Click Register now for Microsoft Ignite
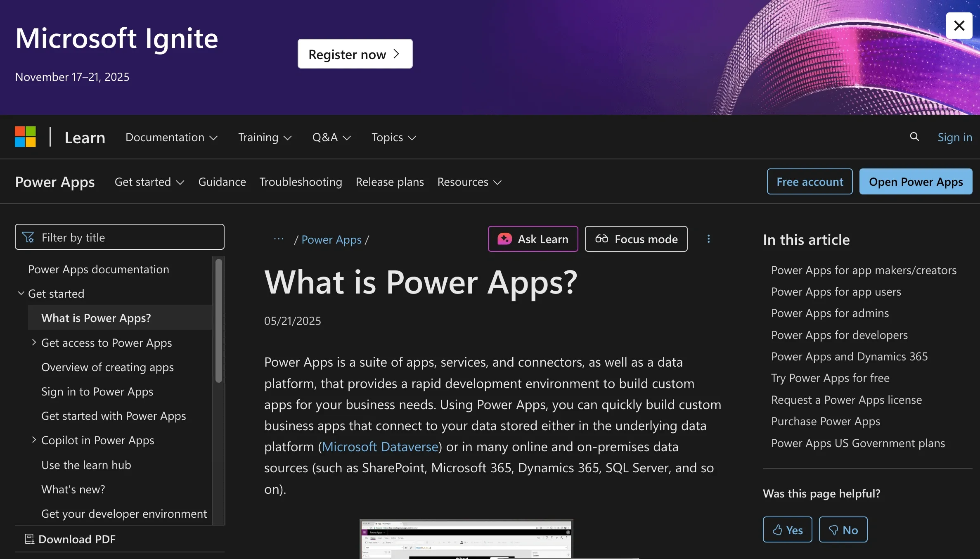 tap(354, 54)
